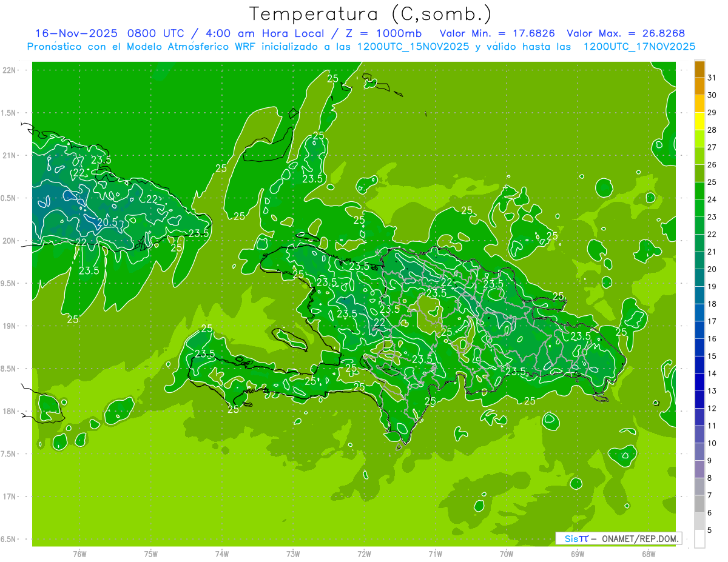Select the 'Valor Min. = 17.6826' value
This screenshot has height=562, width=728.
click(497, 33)
